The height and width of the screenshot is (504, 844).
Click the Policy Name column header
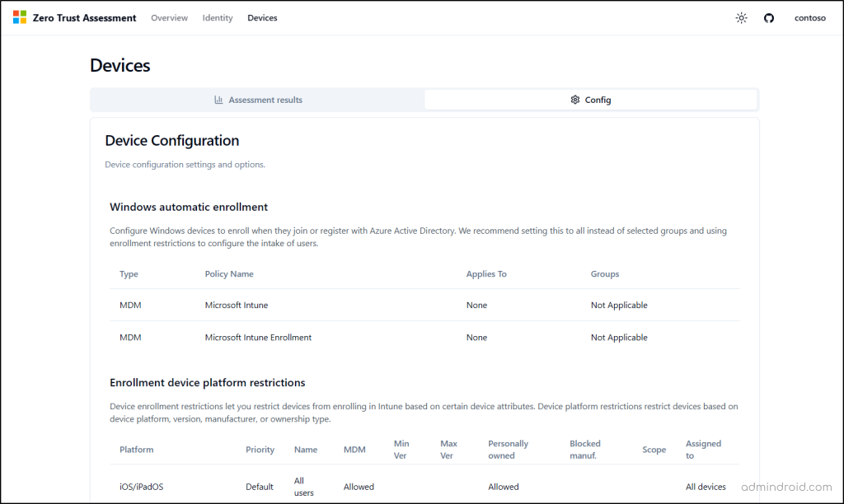pyautogui.click(x=229, y=273)
